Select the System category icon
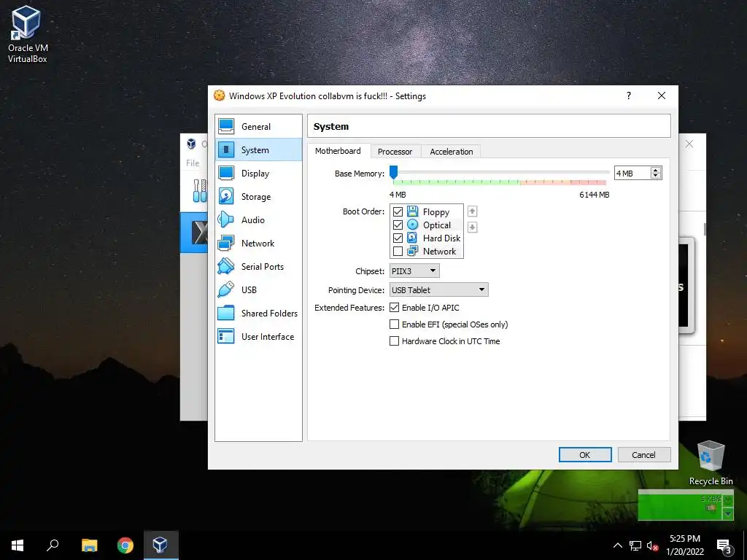Image resolution: width=747 pixels, height=560 pixels. point(226,150)
